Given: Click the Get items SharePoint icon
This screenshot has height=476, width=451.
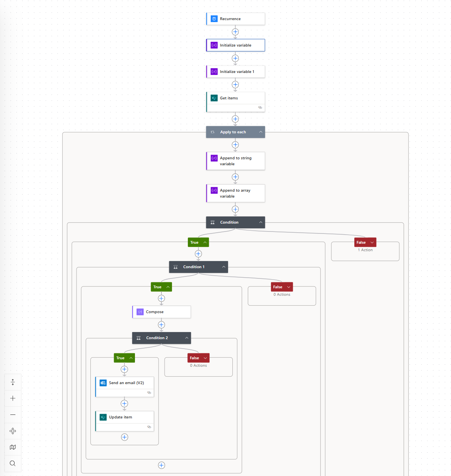Looking at the screenshot, I should click(x=214, y=98).
